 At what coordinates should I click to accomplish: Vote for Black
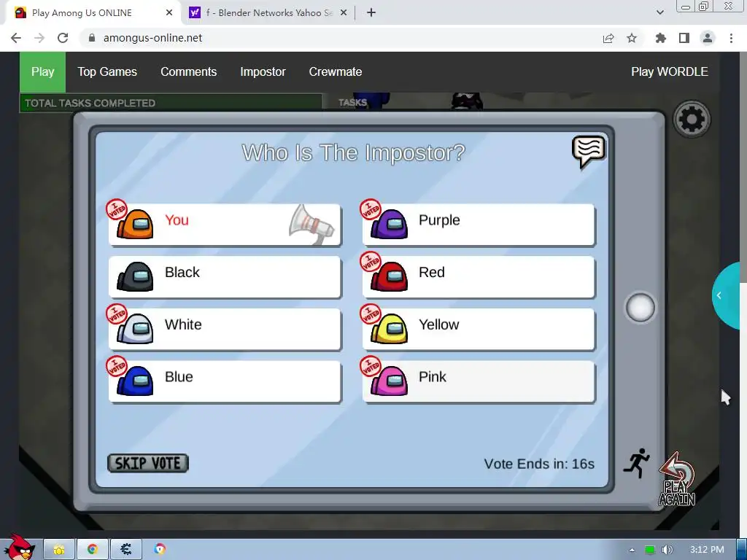(225, 277)
